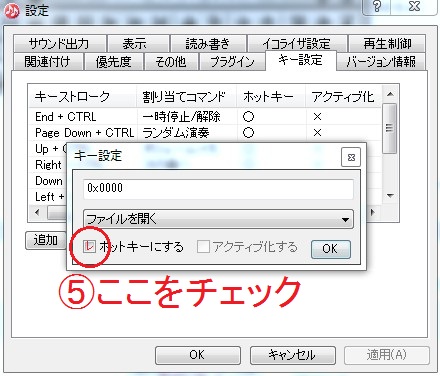Select the 優先度 tab
The width and height of the screenshot is (440, 376).
pyautogui.click(x=113, y=62)
